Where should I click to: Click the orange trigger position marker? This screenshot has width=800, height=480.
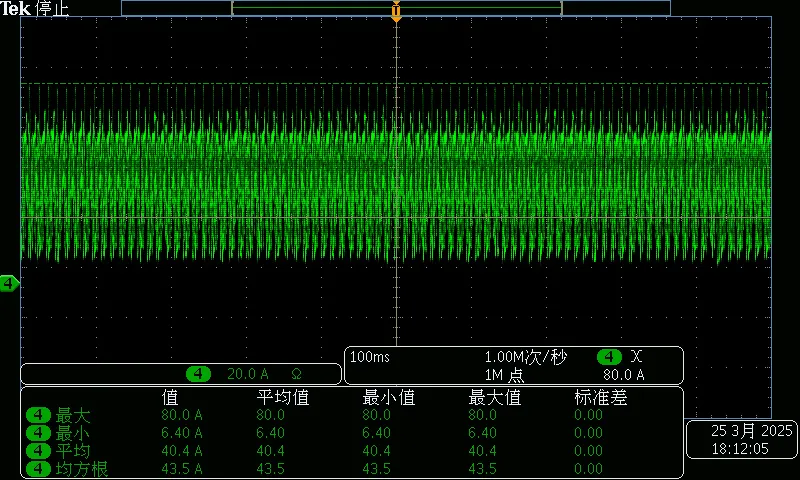[x=396, y=12]
